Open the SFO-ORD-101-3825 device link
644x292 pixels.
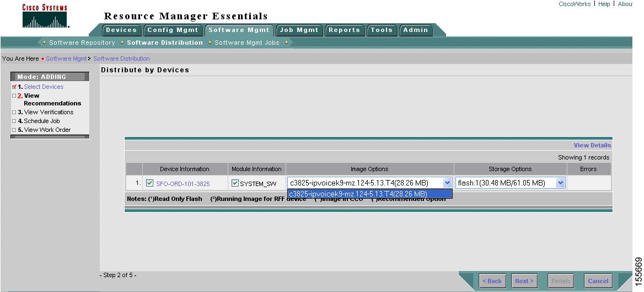coord(183,184)
